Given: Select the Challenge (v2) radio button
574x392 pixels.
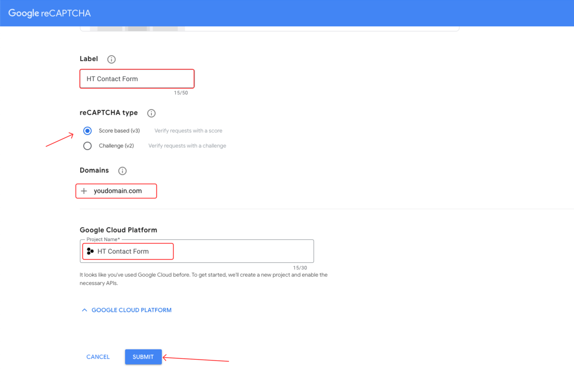Looking at the screenshot, I should point(87,146).
